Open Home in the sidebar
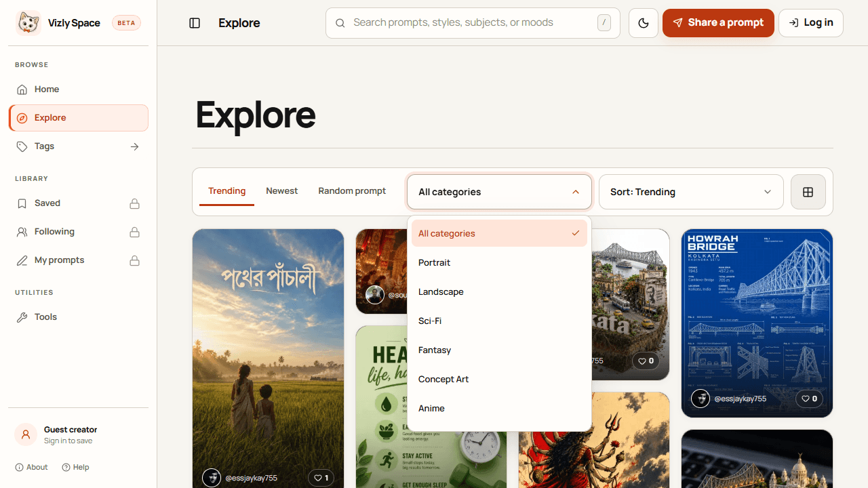The image size is (868, 488). click(79, 89)
